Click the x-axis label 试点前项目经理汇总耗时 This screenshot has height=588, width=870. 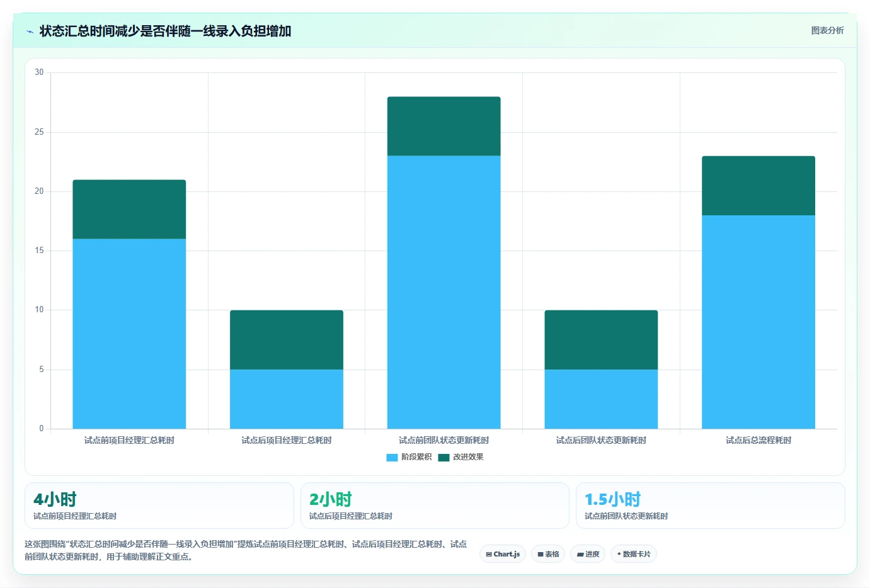pyautogui.click(x=129, y=440)
